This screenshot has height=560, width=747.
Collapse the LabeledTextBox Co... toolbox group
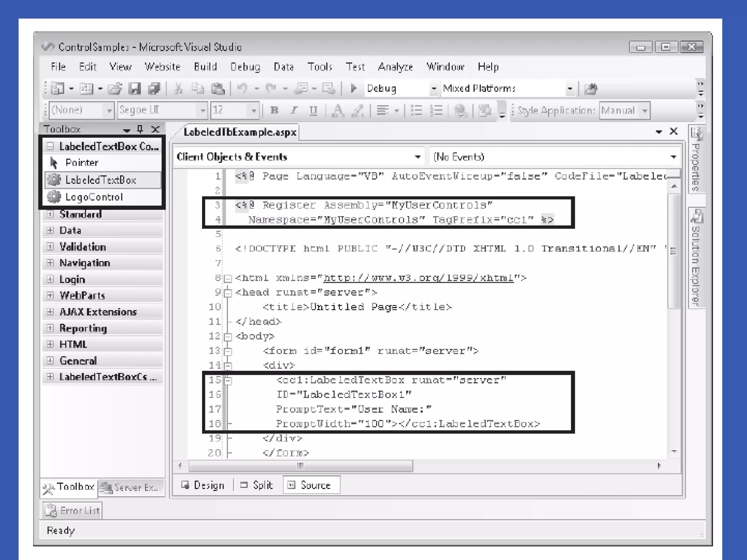[x=50, y=146]
